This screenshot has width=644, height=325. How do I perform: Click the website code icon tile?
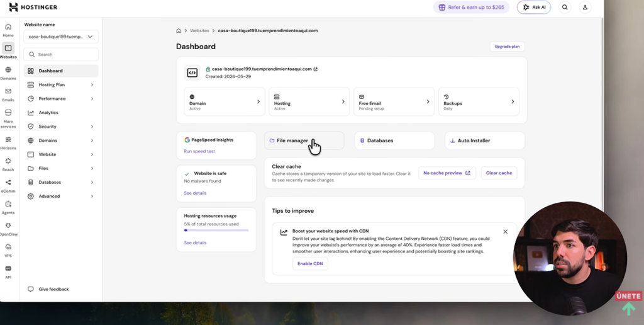pyautogui.click(x=192, y=73)
